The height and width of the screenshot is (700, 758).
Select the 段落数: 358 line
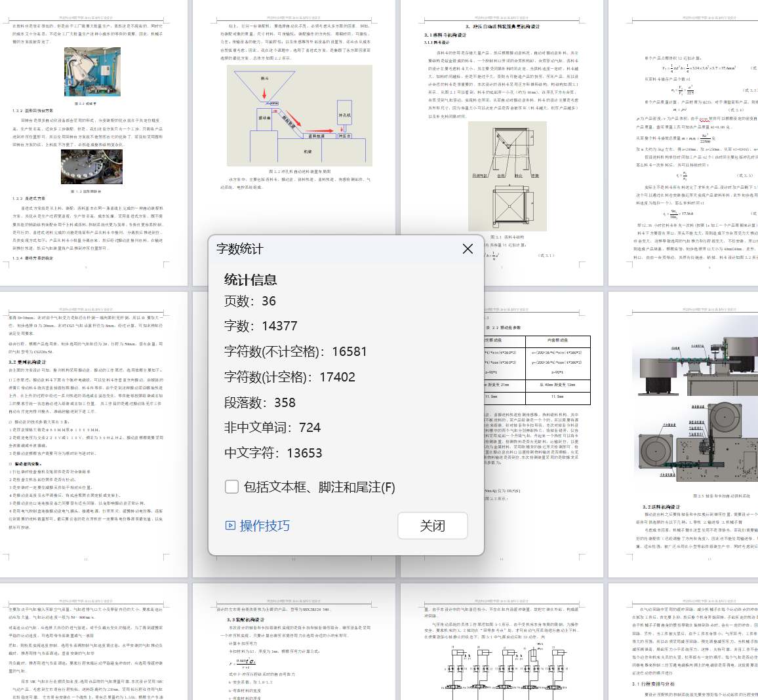pos(260,402)
